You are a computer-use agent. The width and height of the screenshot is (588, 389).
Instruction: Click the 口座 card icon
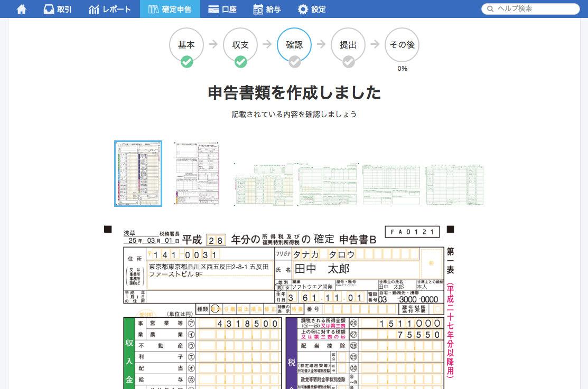[x=213, y=9]
